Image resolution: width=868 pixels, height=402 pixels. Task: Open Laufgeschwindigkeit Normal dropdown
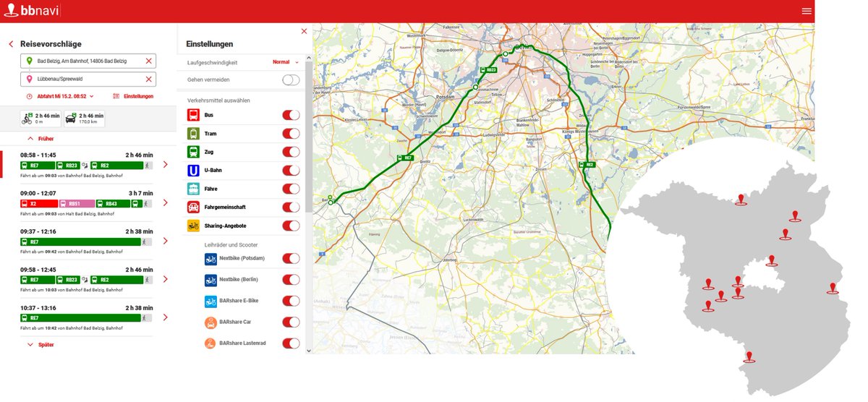(x=286, y=62)
